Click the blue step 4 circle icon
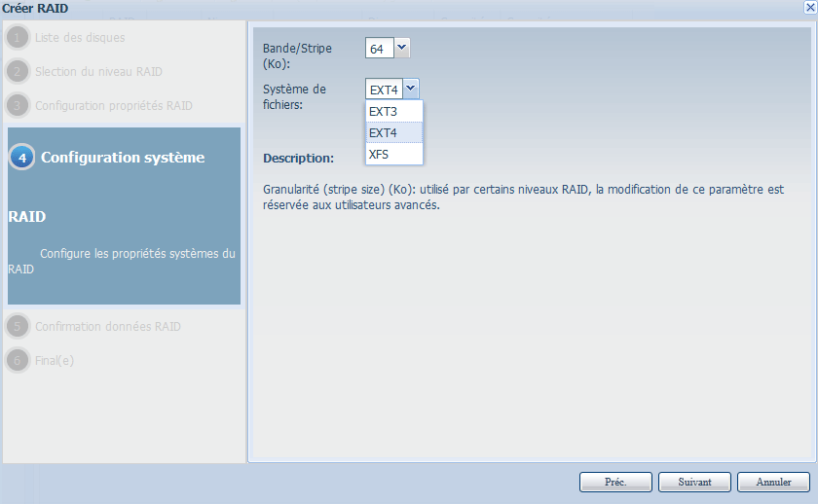 (x=21, y=158)
